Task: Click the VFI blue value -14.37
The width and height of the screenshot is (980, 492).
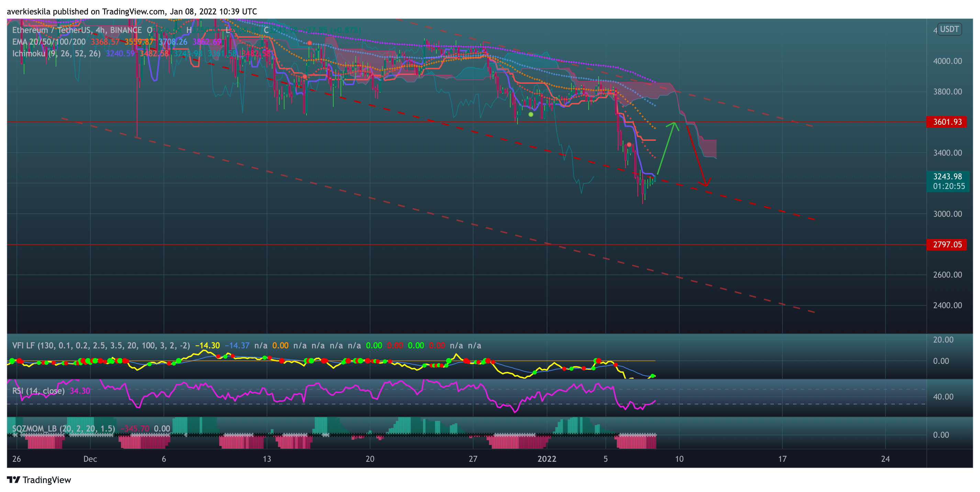Action: pyautogui.click(x=237, y=346)
